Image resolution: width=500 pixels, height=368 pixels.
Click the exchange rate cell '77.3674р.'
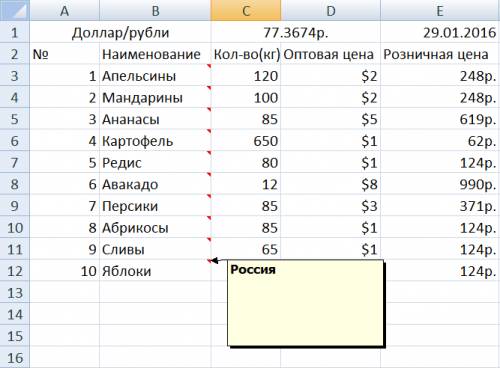pos(296,32)
